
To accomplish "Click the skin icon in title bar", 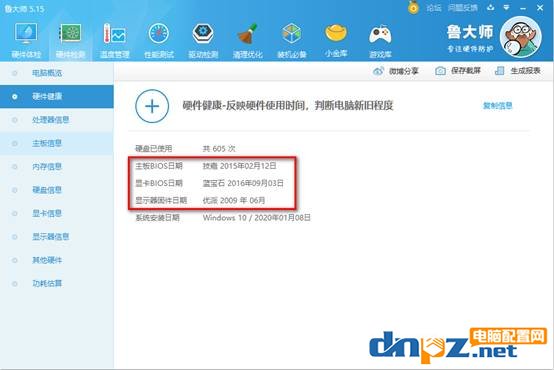I will point(490,7).
